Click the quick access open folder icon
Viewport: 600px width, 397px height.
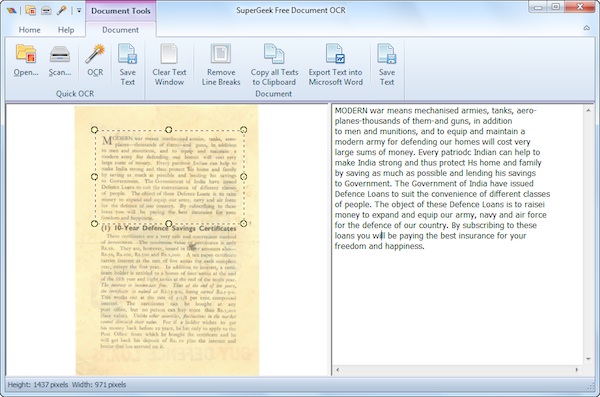coord(31,10)
